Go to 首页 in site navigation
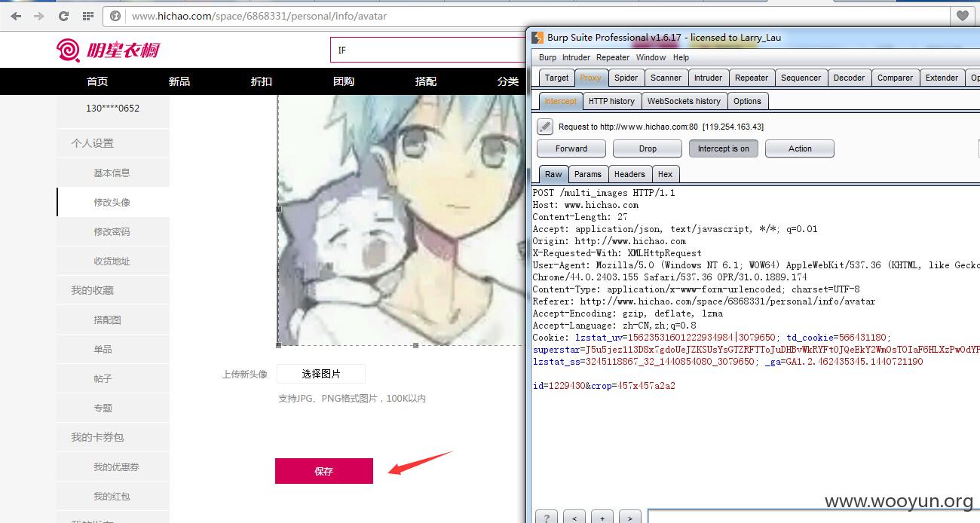This screenshot has width=980, height=523. [x=97, y=81]
